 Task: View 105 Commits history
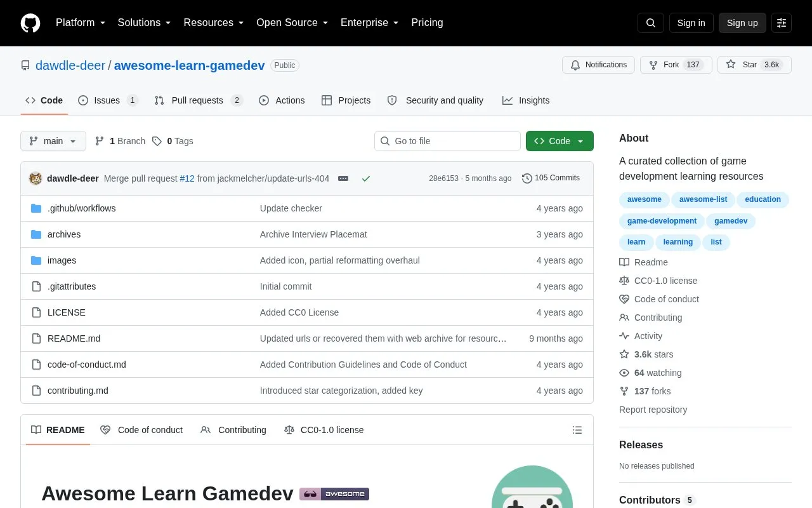(x=551, y=178)
